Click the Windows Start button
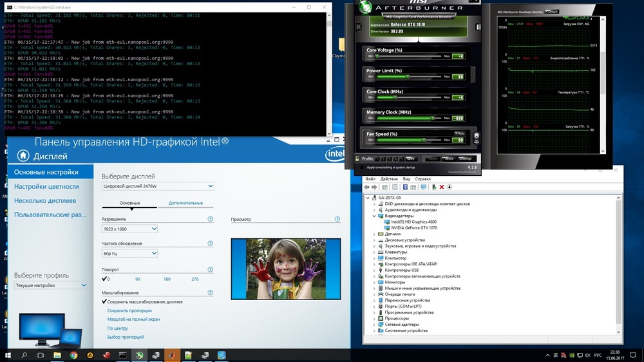The height and width of the screenshot is (362, 644). pyautogui.click(x=8, y=356)
